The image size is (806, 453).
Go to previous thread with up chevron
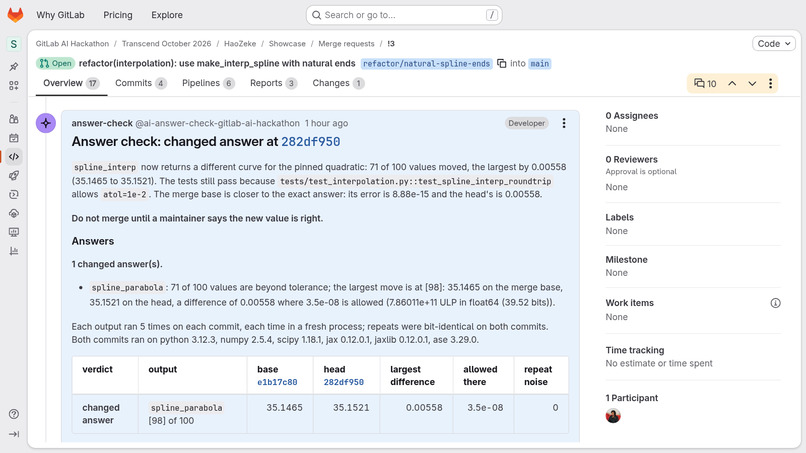click(x=732, y=83)
